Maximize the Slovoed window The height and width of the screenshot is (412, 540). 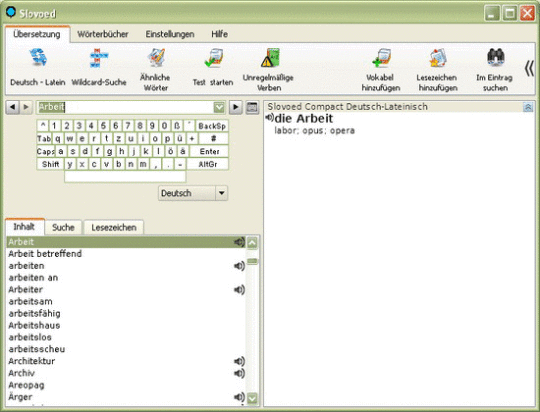509,13
